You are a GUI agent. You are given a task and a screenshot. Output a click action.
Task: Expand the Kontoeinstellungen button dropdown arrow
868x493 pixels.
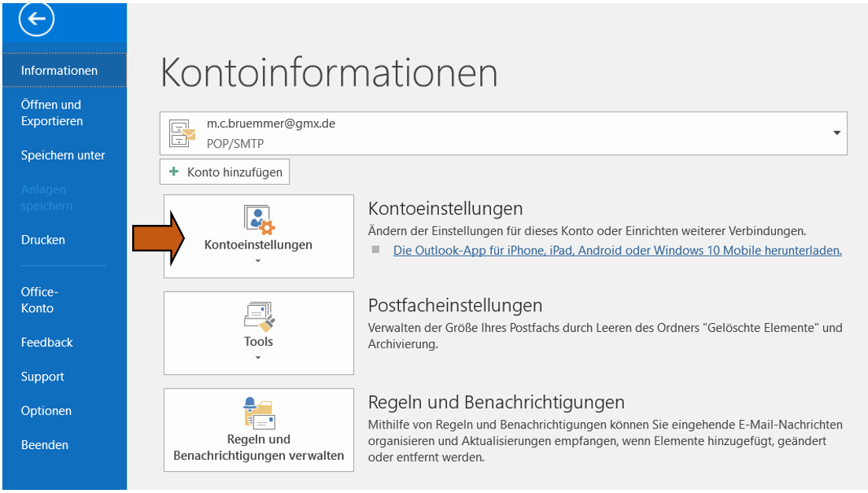point(258,260)
